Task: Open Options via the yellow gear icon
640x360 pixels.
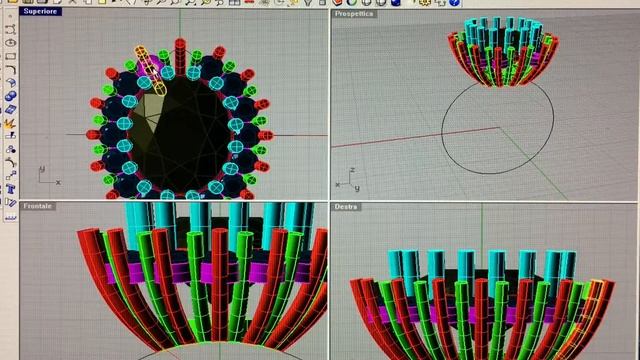Action: (425, 3)
